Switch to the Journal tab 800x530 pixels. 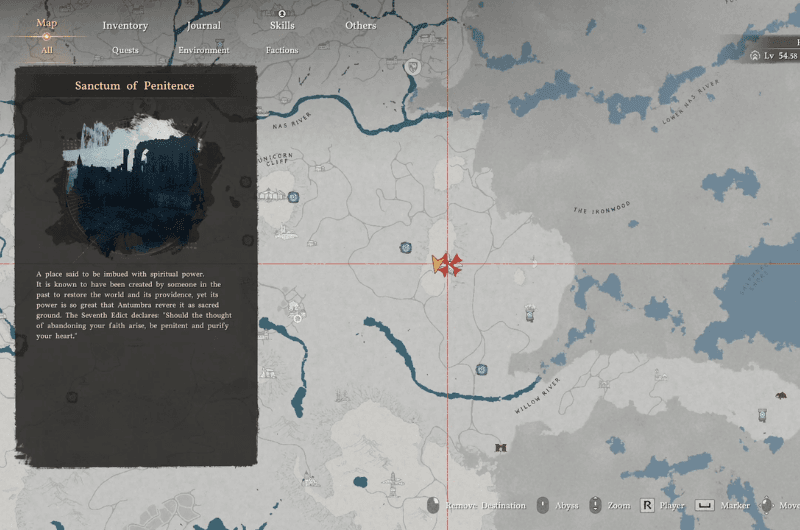click(x=204, y=26)
